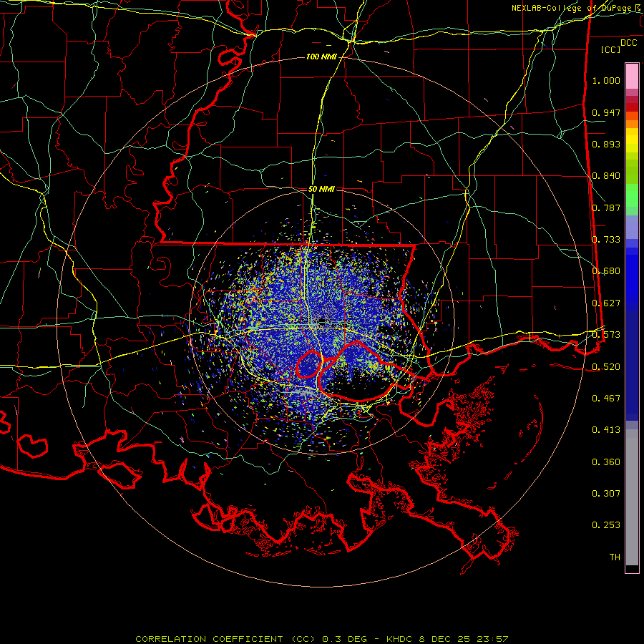This screenshot has width=644, height=644.
Task: Pick the yellow swatch on the color bar
Action: [632, 140]
